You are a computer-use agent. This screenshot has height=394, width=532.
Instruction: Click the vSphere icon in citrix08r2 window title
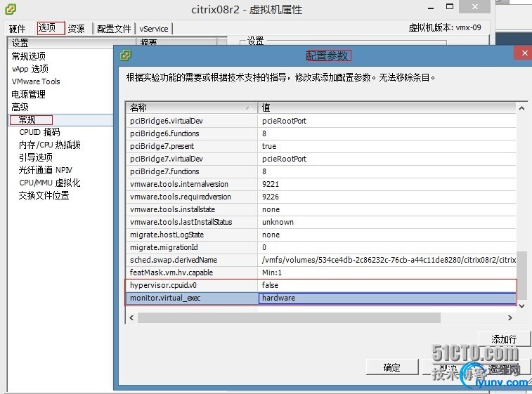click(x=11, y=9)
